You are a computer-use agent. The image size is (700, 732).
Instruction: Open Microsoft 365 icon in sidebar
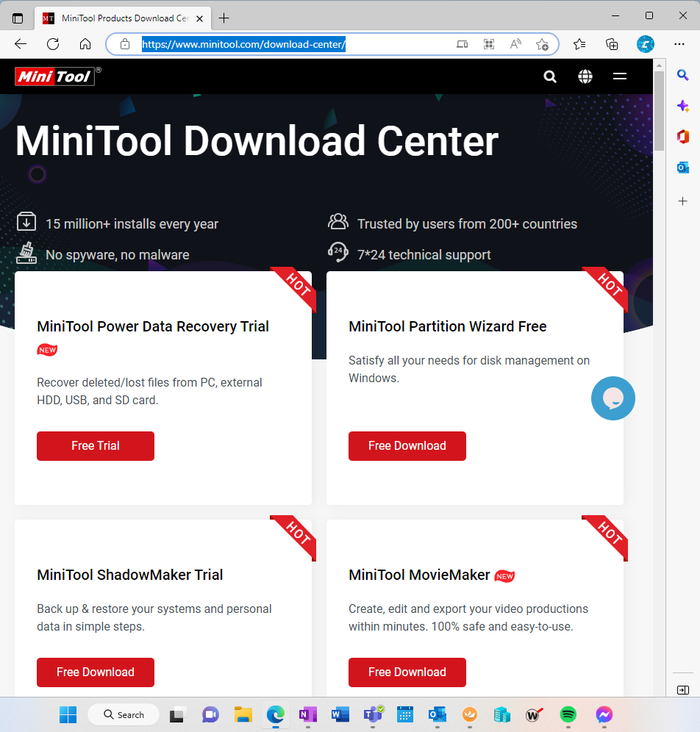(x=683, y=137)
